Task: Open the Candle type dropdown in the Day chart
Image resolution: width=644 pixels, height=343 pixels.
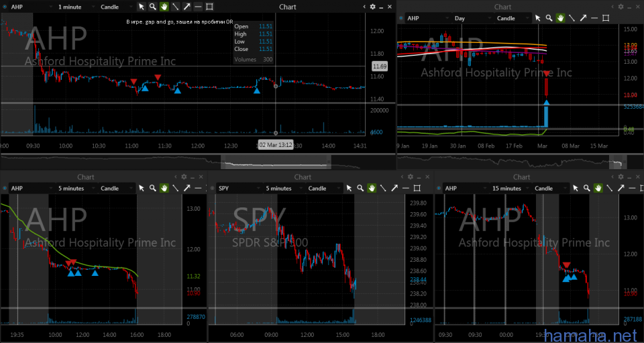Action: [513, 18]
